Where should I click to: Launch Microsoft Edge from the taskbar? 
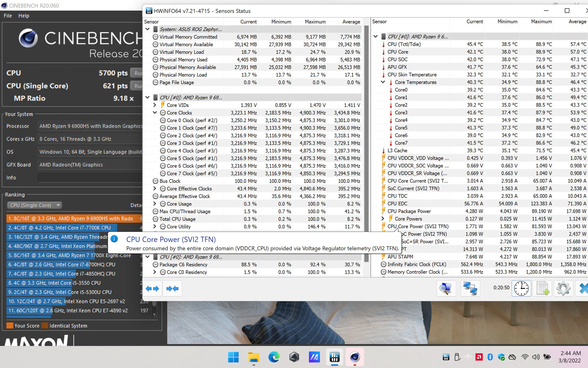(274, 357)
